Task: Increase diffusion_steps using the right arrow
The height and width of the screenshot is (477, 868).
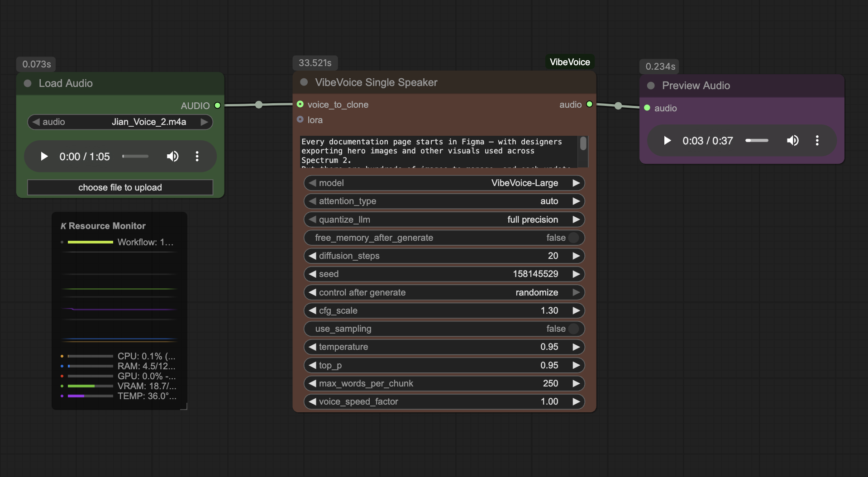Action: [577, 256]
